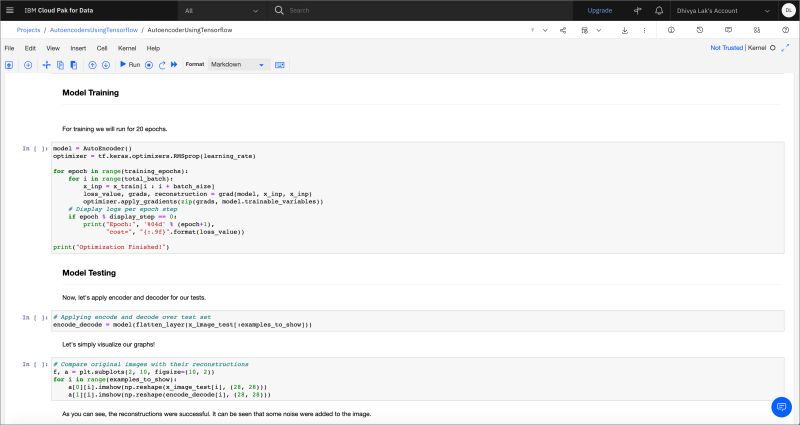Go to the Projects breadcrumb link
Viewport: 800px width, 425px height.
(28, 30)
